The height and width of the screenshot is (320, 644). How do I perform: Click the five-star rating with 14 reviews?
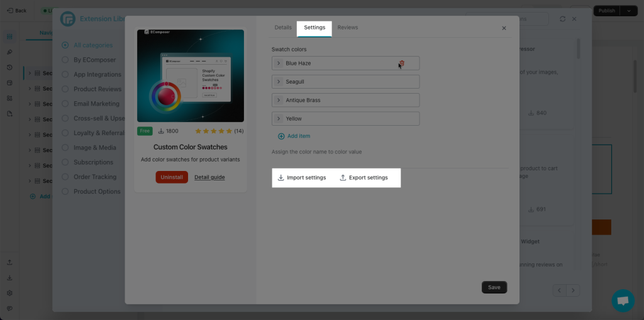tap(219, 131)
